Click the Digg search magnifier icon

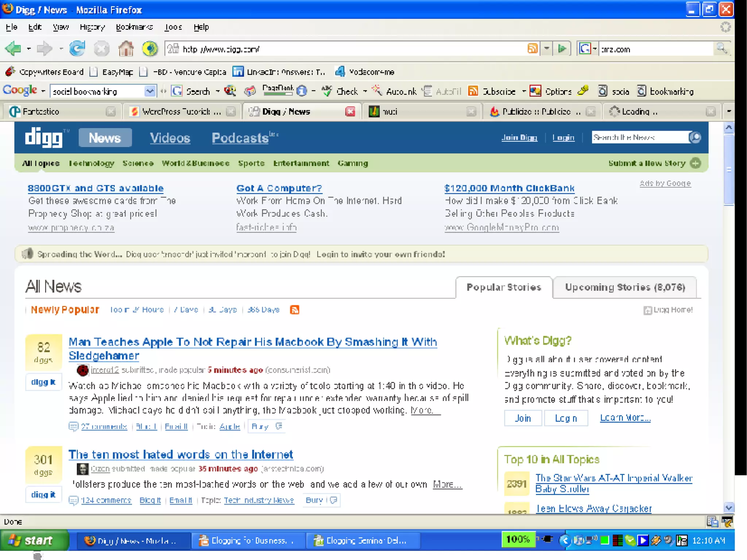[x=695, y=138]
